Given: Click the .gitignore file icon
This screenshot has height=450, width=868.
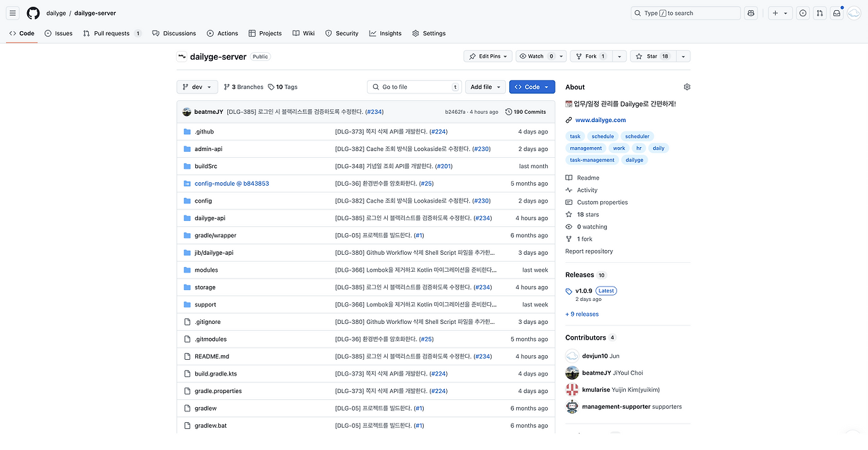Looking at the screenshot, I should pos(188,322).
